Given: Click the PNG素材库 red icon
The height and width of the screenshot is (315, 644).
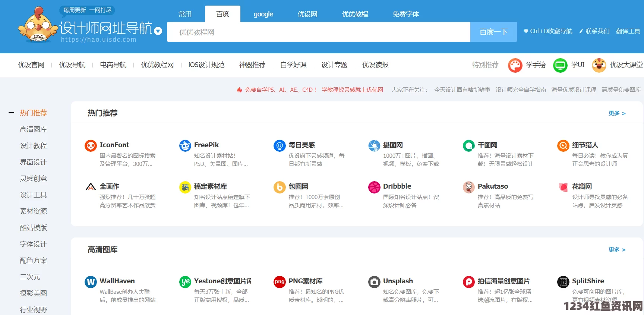Looking at the screenshot, I should click(280, 282).
